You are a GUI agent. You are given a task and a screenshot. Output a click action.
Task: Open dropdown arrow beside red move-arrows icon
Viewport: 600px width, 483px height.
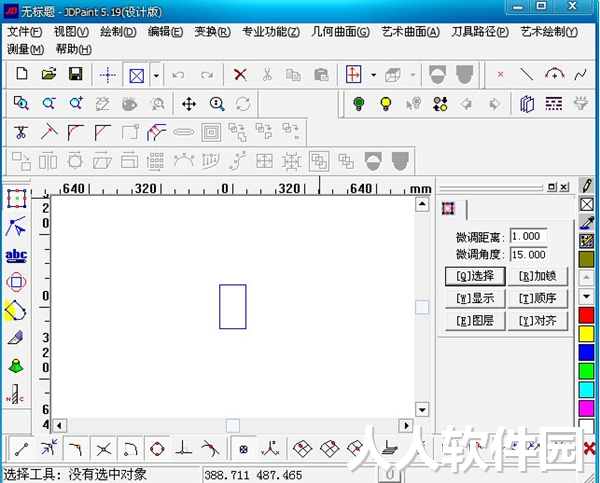(373, 75)
